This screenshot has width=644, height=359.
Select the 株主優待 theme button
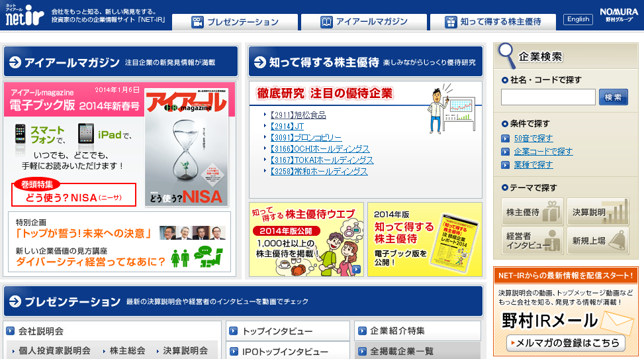pyautogui.click(x=532, y=212)
